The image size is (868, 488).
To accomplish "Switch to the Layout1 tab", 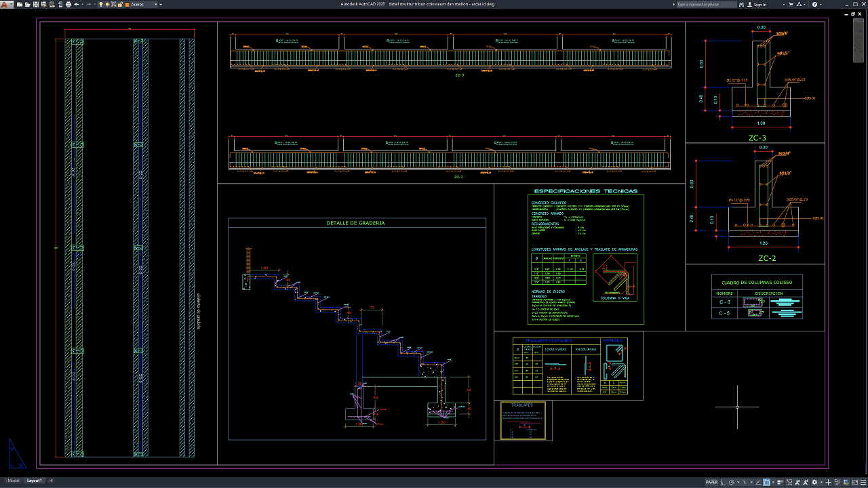I will [x=34, y=481].
